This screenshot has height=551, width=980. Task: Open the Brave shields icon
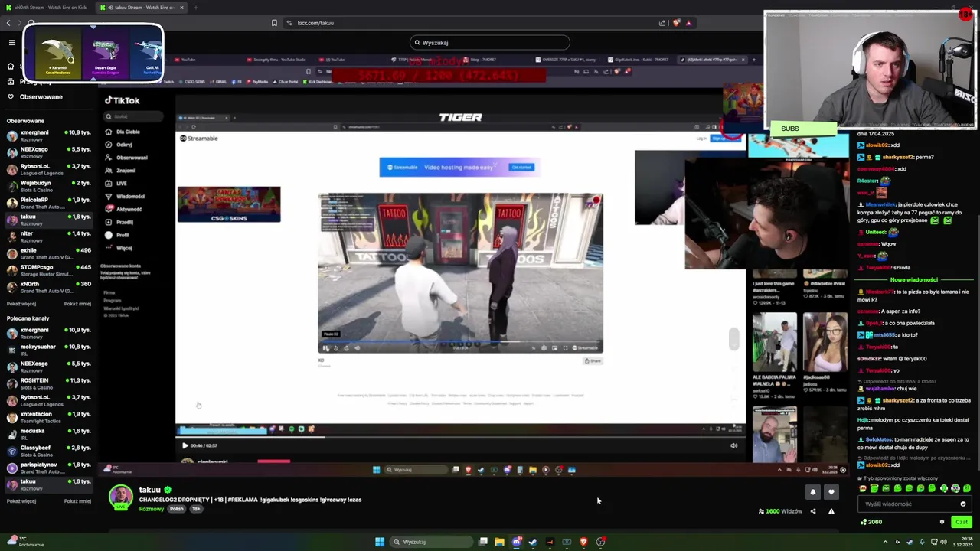(x=675, y=23)
